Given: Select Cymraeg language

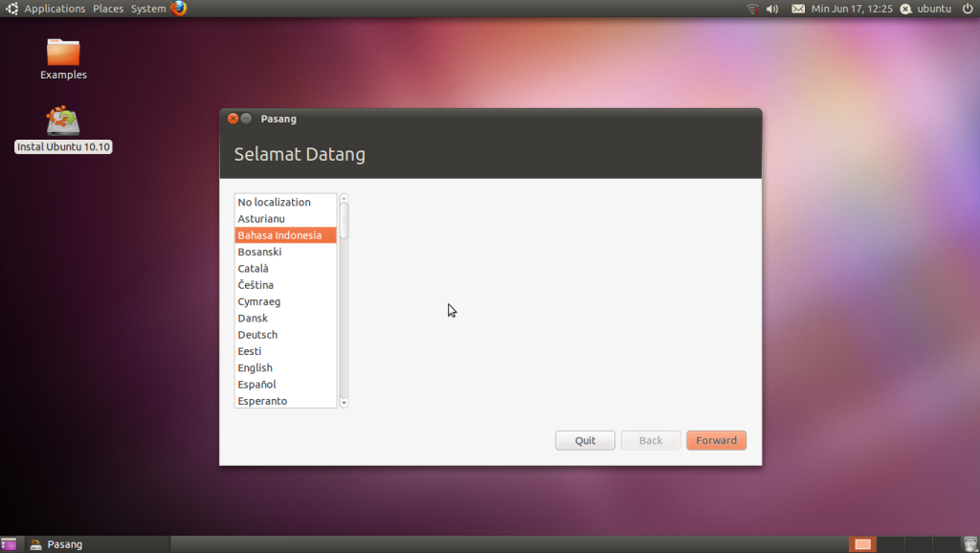Looking at the screenshot, I should pos(285,301).
